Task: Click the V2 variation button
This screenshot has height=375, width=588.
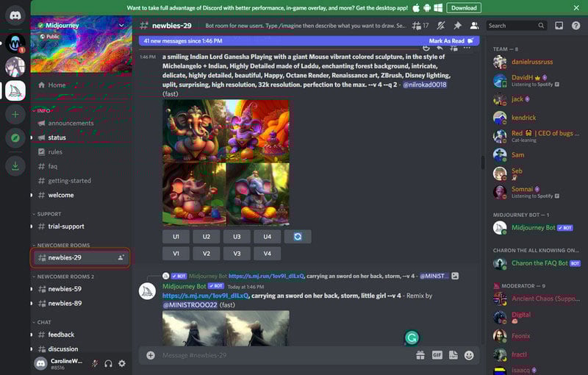Action: [x=207, y=254]
